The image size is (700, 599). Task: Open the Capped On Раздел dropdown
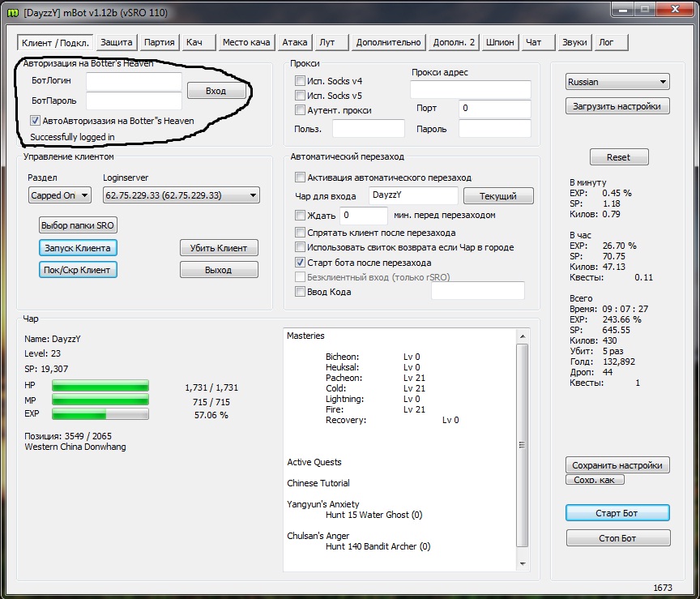(60, 195)
